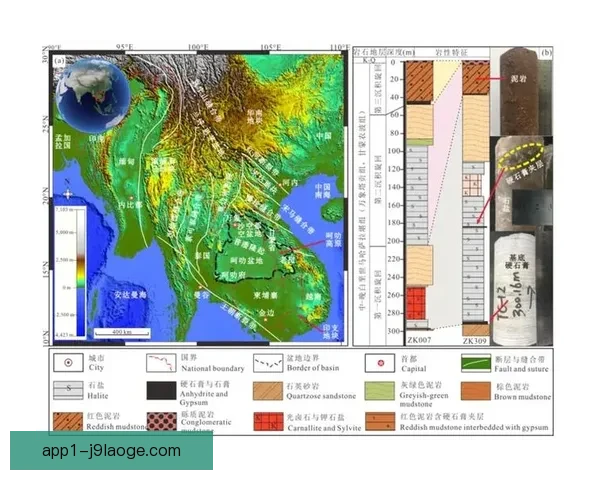Click the elevation color ramp bar
The height and width of the screenshot is (480, 600).
click(80, 273)
